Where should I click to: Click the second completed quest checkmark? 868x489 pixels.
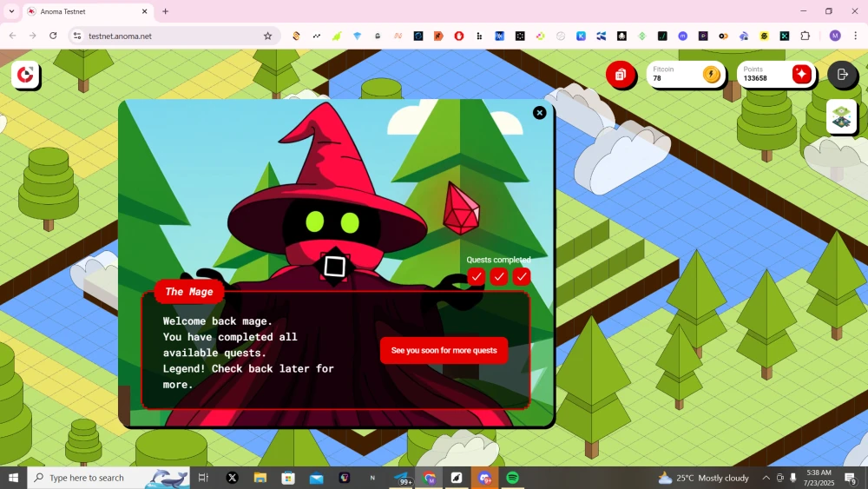pos(498,276)
